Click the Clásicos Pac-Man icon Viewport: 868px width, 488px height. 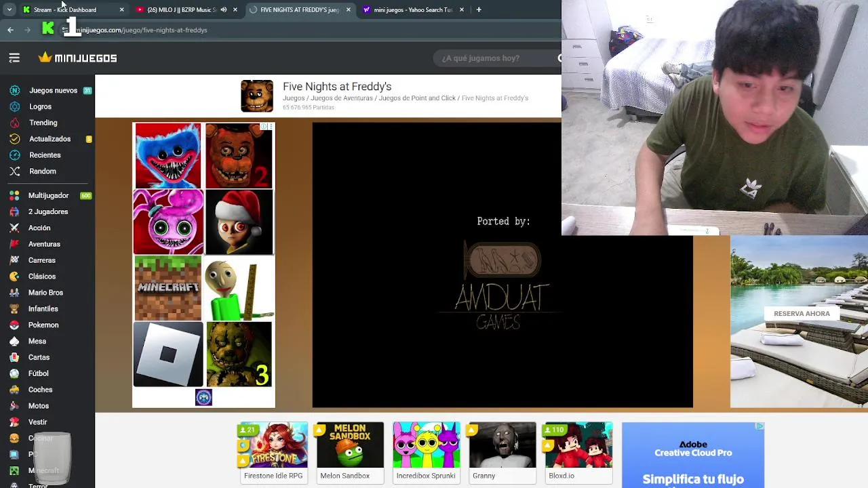[14, 277]
